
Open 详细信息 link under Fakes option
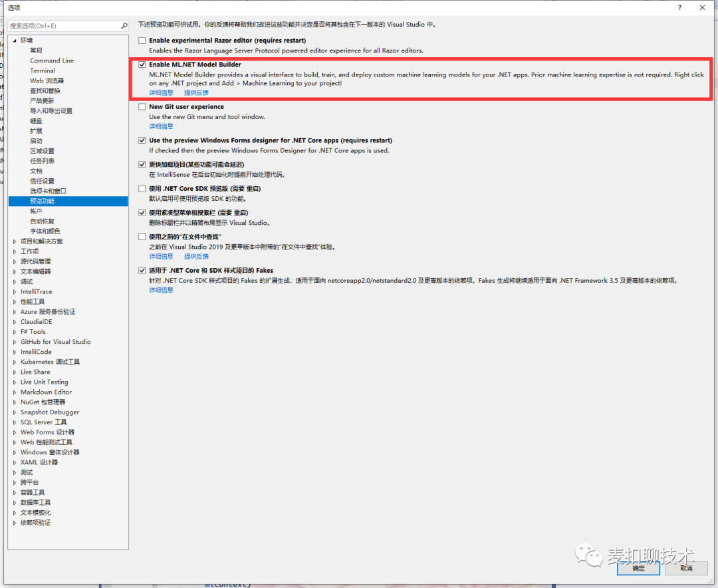[161, 289]
